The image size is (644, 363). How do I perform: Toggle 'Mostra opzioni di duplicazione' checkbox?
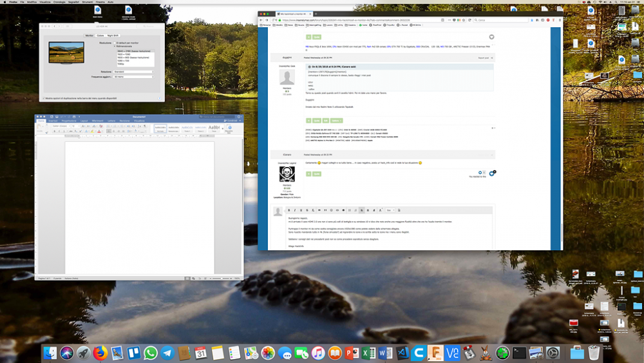[44, 98]
